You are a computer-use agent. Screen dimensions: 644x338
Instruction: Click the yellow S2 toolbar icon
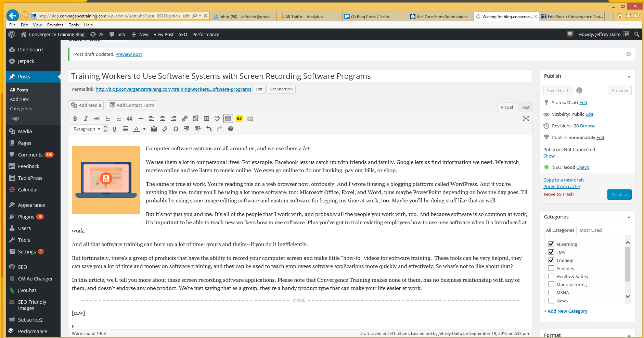(x=239, y=118)
